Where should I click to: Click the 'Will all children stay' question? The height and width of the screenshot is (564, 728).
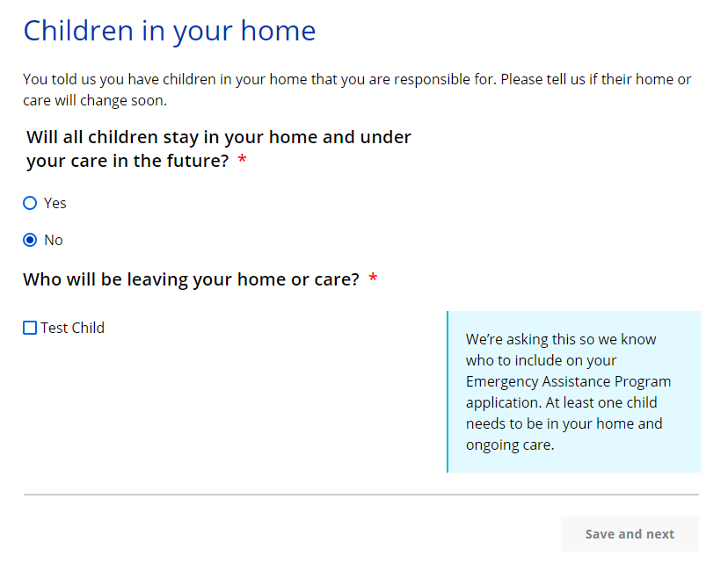(x=219, y=138)
